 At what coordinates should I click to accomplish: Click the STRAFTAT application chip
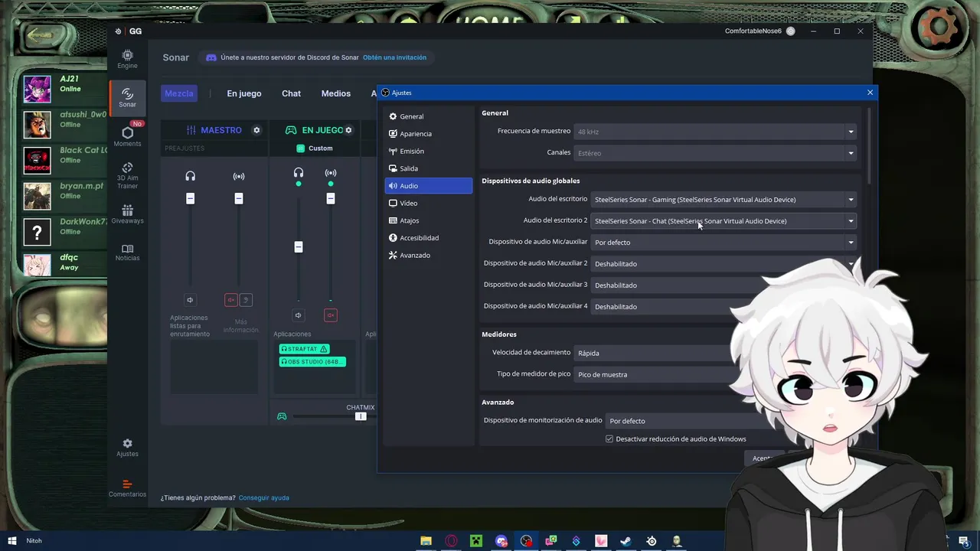pyautogui.click(x=304, y=349)
